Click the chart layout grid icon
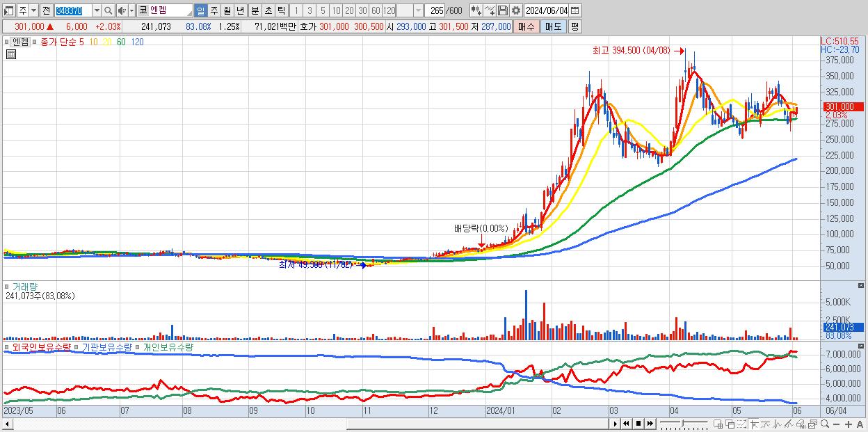Screen dimensions: 868x432 pyautogui.click(x=718, y=424)
